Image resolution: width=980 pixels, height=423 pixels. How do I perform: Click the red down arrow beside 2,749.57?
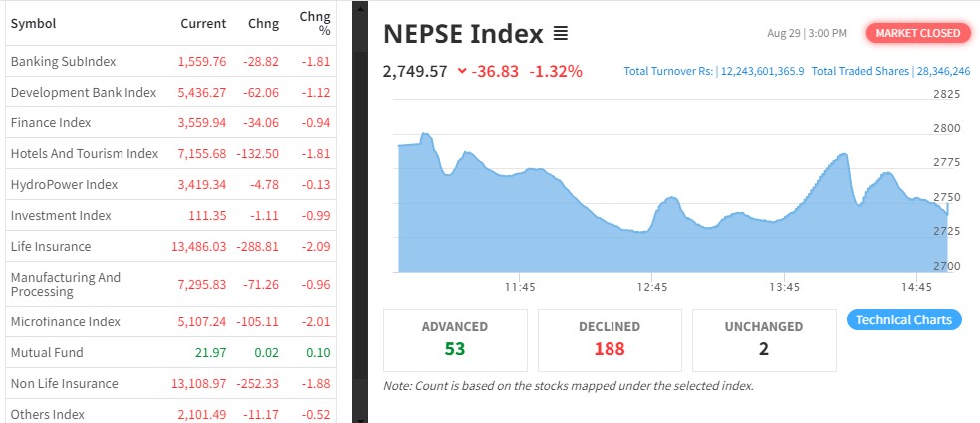coord(461,71)
